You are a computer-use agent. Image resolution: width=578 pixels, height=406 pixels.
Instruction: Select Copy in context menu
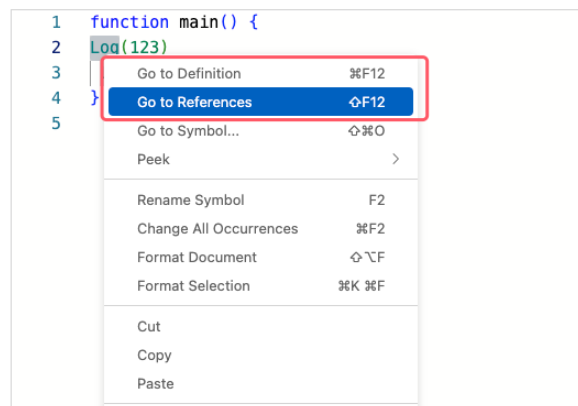click(261, 355)
